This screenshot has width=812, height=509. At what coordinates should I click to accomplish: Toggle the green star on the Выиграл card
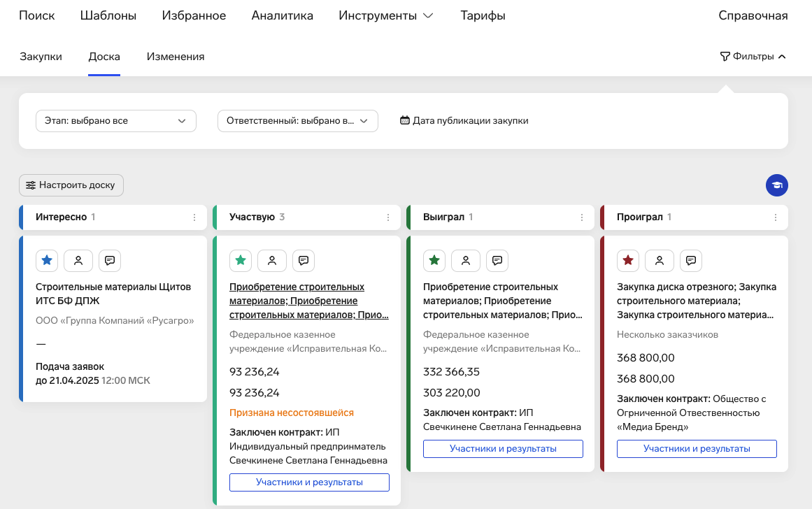pyautogui.click(x=434, y=260)
